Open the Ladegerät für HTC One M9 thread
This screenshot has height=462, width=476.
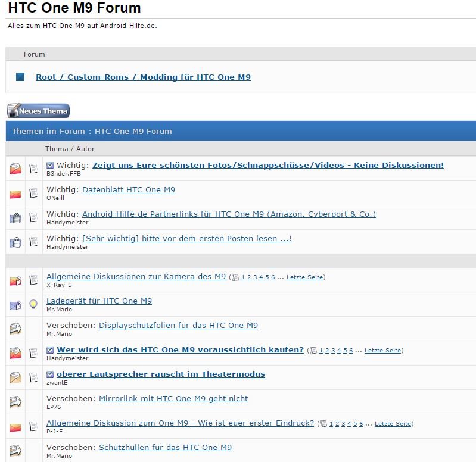(99, 301)
